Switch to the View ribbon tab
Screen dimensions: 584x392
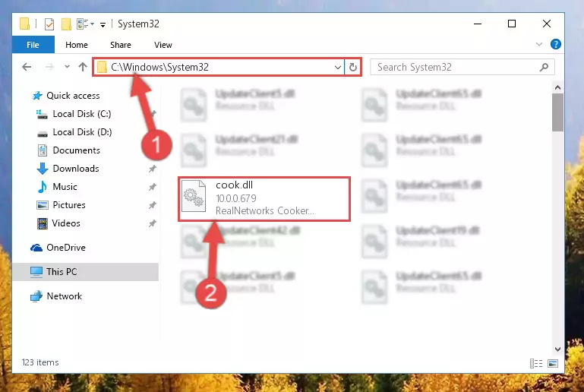163,45
